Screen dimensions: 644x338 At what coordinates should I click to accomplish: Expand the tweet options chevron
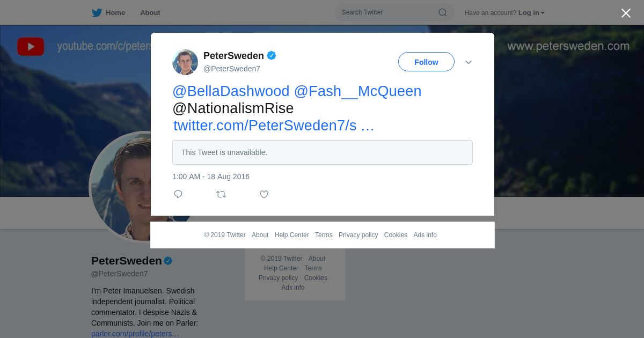pos(469,62)
